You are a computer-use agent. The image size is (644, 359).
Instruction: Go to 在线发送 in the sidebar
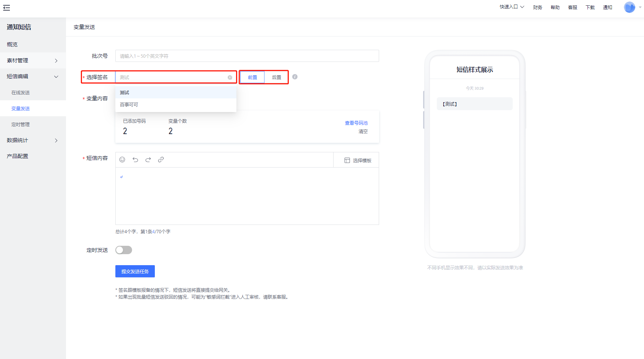coord(33,92)
